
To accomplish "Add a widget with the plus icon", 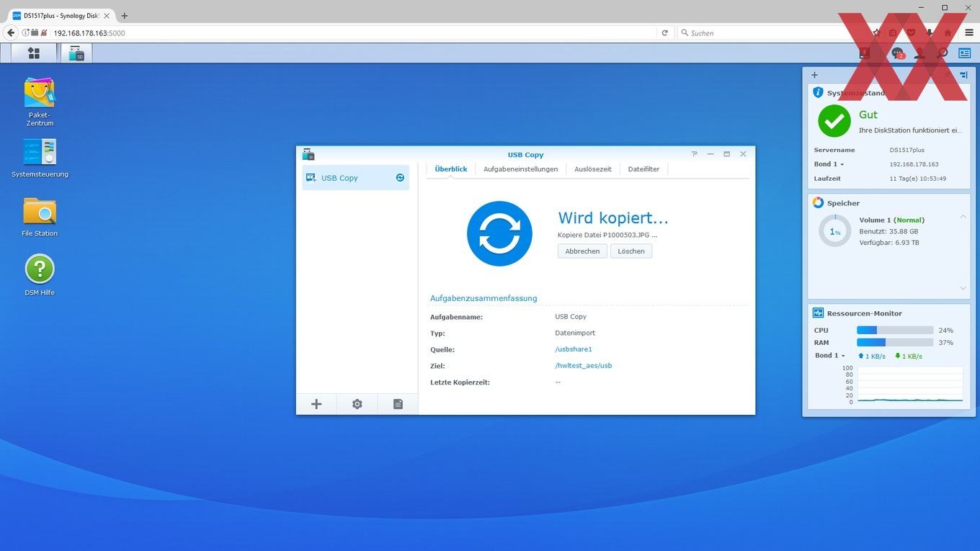I will [814, 75].
